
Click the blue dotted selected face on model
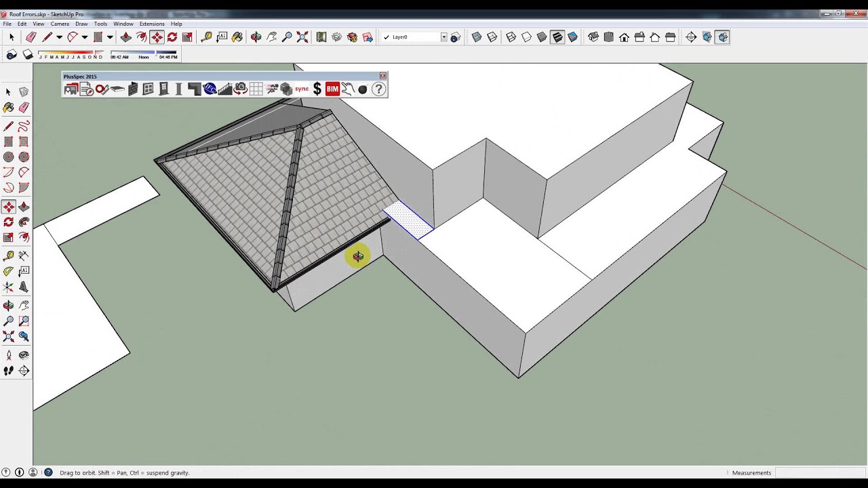pyautogui.click(x=409, y=220)
